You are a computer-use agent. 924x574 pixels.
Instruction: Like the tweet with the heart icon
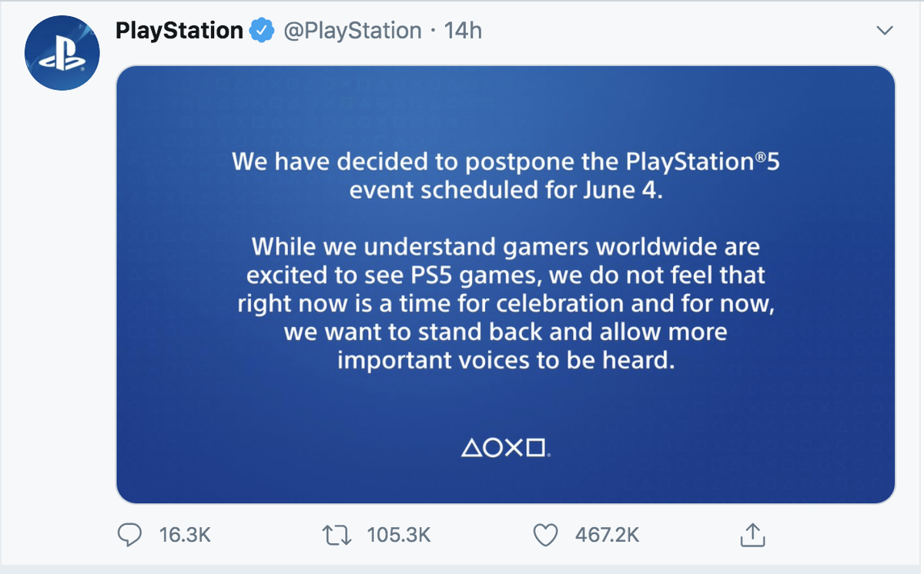(x=545, y=535)
